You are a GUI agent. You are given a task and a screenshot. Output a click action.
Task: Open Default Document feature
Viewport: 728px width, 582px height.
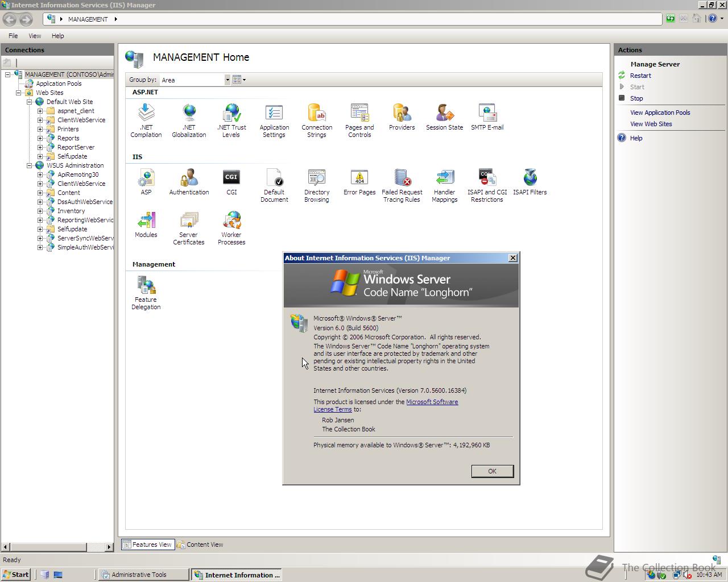pos(274,185)
